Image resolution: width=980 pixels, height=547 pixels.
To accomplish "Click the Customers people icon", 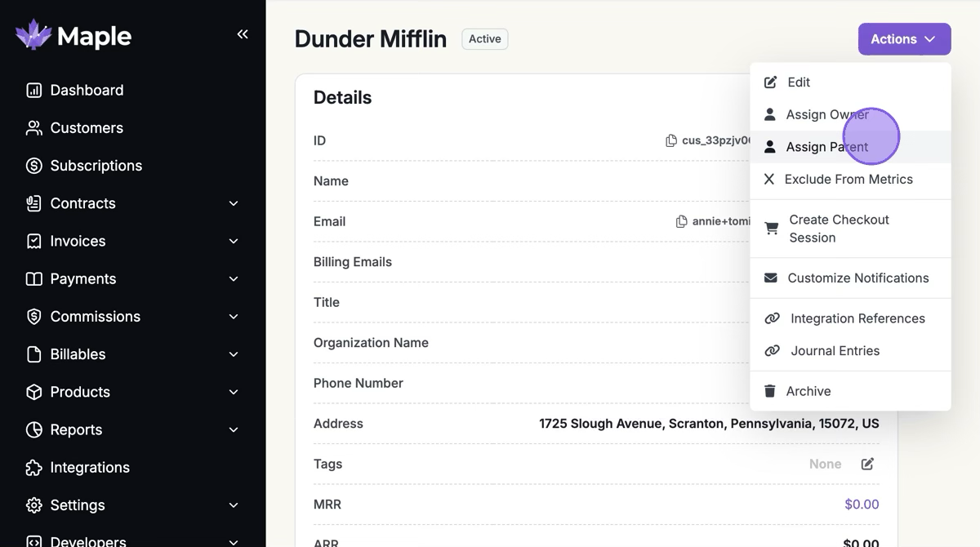I will tap(33, 128).
